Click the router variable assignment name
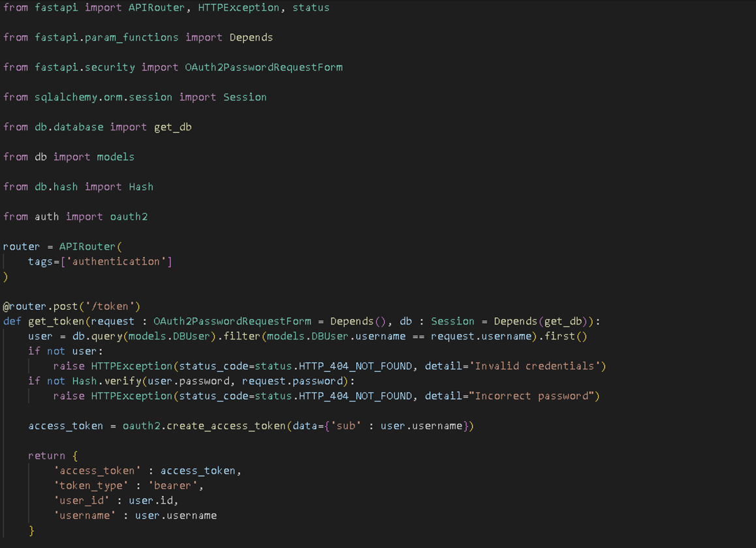Image resolution: width=756 pixels, height=548 pixels. click(22, 247)
